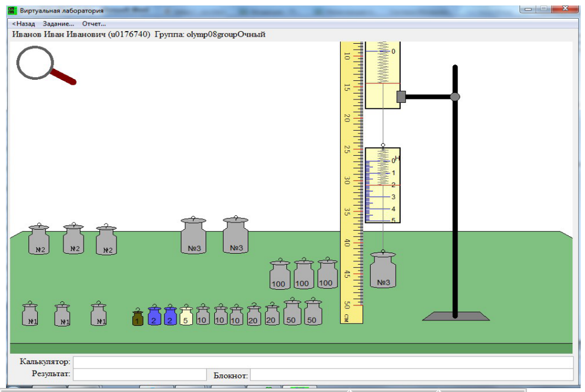Screen dimensions: 585x392
Task: Click the yellow centimeter ruler
Action: point(352,183)
